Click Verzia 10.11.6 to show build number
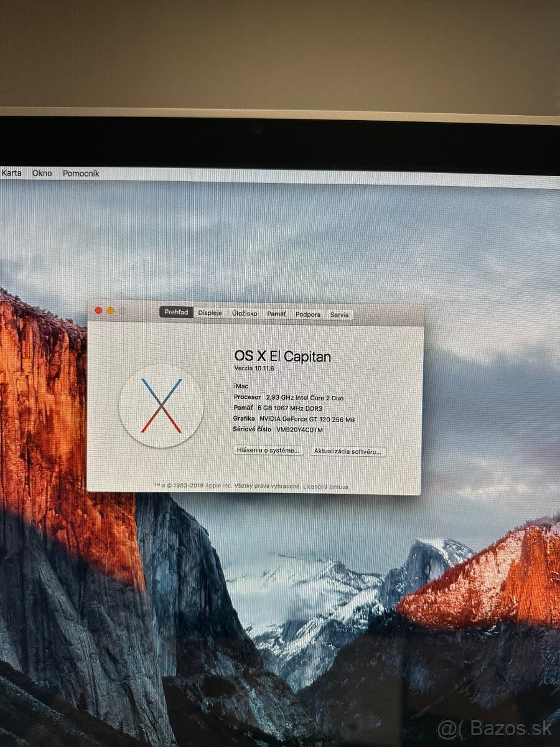Image resolution: width=560 pixels, height=747 pixels. click(255, 367)
